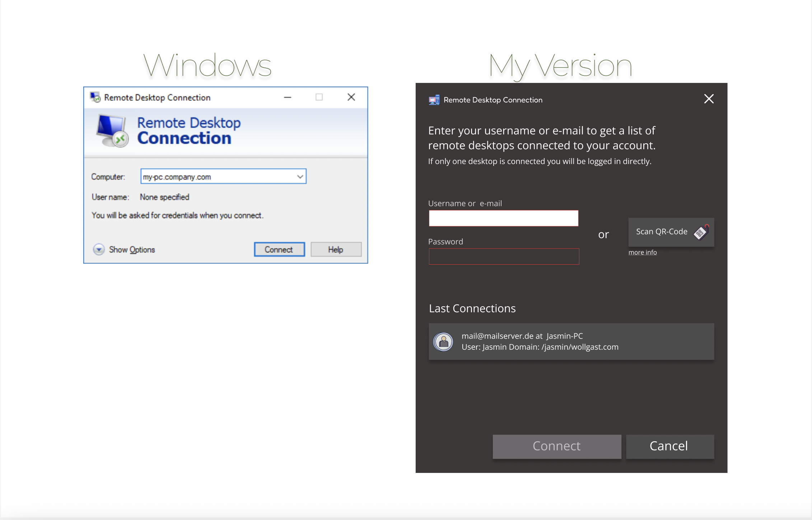This screenshot has height=520, width=812.
Task: Select the mail@mailserver.de Jasmin-PC connection
Action: pyautogui.click(x=571, y=342)
